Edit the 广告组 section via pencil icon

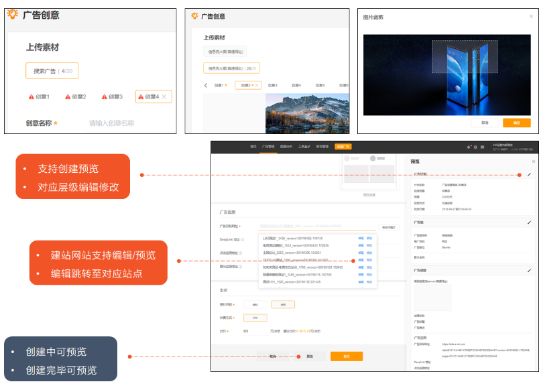(530, 223)
